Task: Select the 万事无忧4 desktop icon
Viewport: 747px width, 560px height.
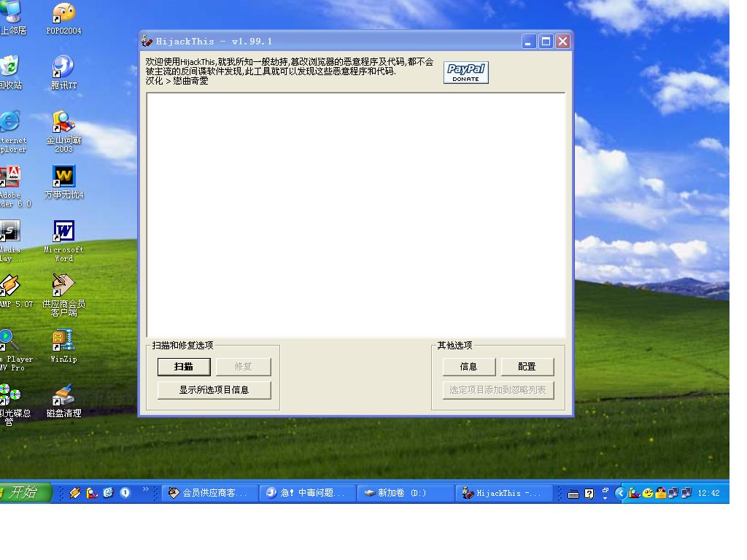Action: 64,182
